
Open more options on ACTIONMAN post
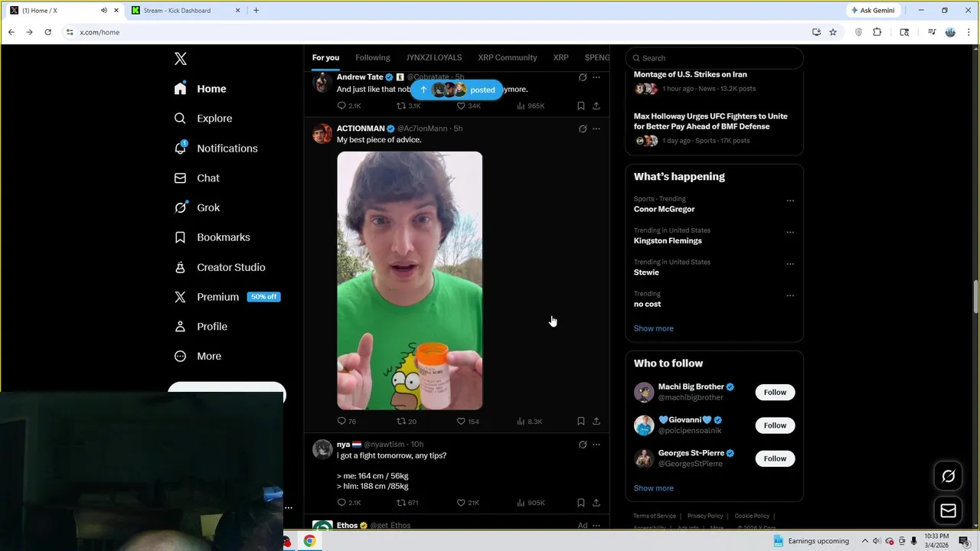(596, 129)
